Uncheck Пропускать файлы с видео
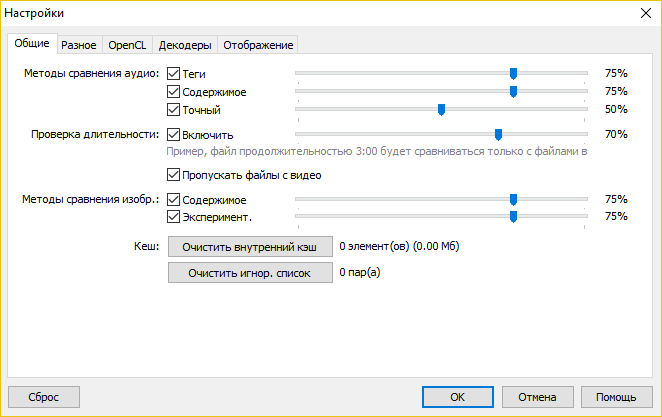The width and height of the screenshot is (662, 417). point(174,175)
